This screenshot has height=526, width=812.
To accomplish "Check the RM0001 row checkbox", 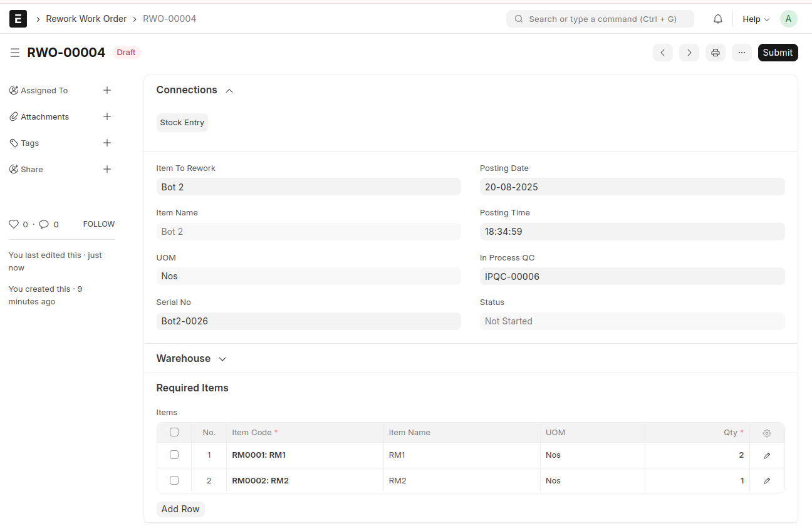I will [x=174, y=455].
